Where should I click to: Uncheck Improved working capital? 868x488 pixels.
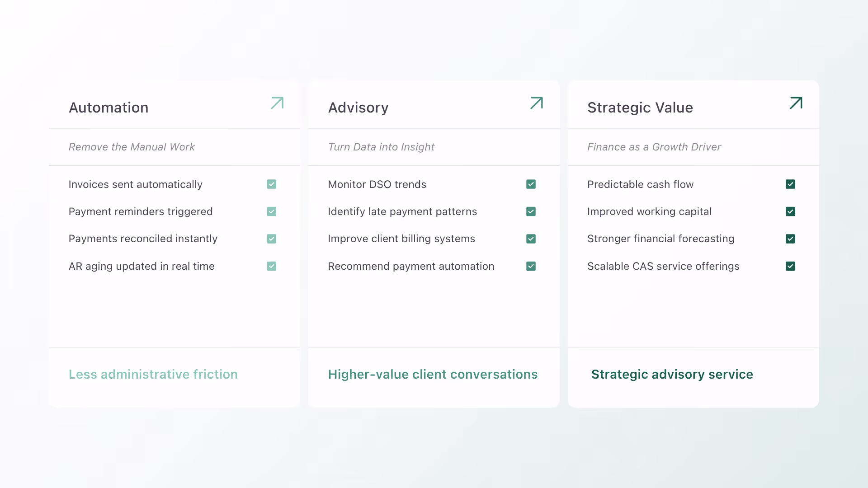tap(791, 211)
